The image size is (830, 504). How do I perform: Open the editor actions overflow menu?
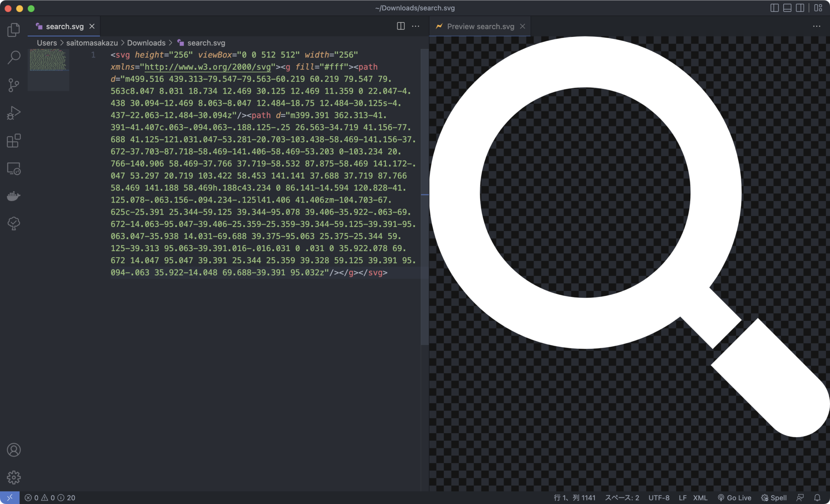pos(416,26)
